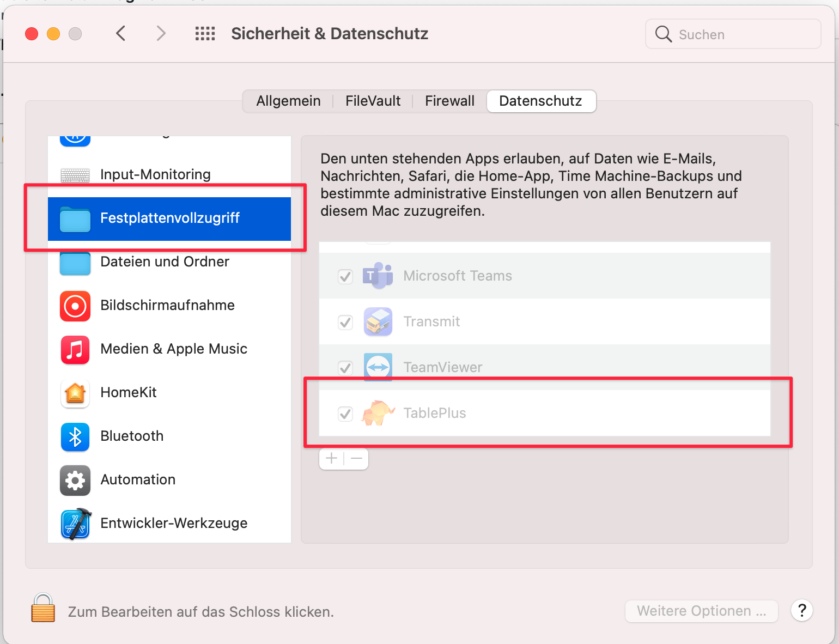Click the Automation gear icon
839x644 pixels.
click(x=75, y=480)
